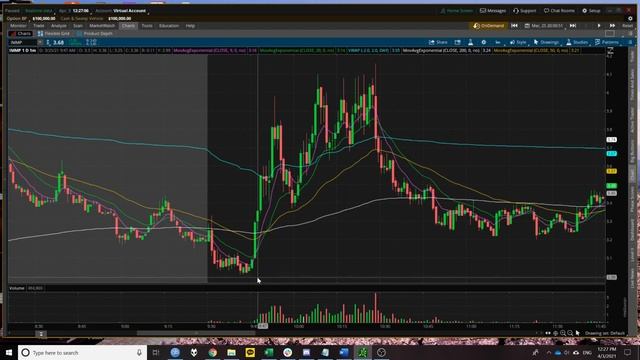Click the pan arrows icon at chart bottom

coord(548,333)
